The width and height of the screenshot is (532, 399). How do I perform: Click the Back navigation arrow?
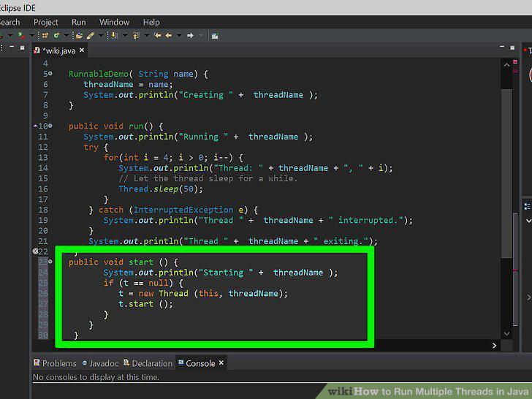point(169,35)
